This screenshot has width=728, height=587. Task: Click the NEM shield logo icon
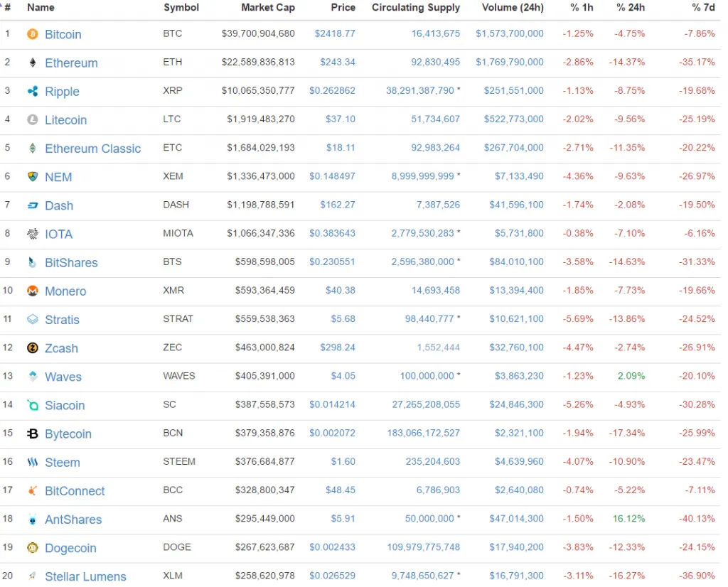[33, 176]
